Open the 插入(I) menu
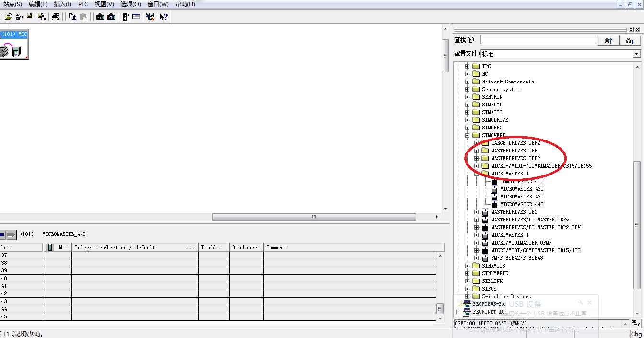The image size is (644, 338). pyautogui.click(x=62, y=4)
